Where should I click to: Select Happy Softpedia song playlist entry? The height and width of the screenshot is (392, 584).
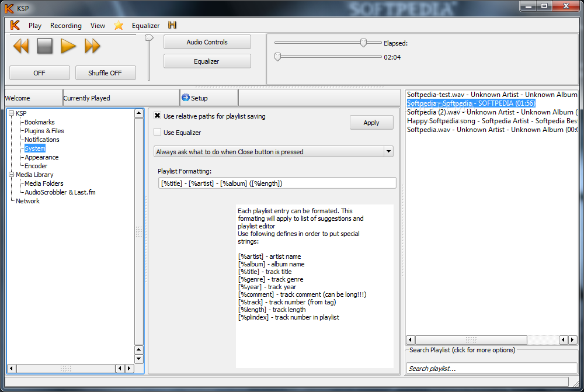coord(492,121)
